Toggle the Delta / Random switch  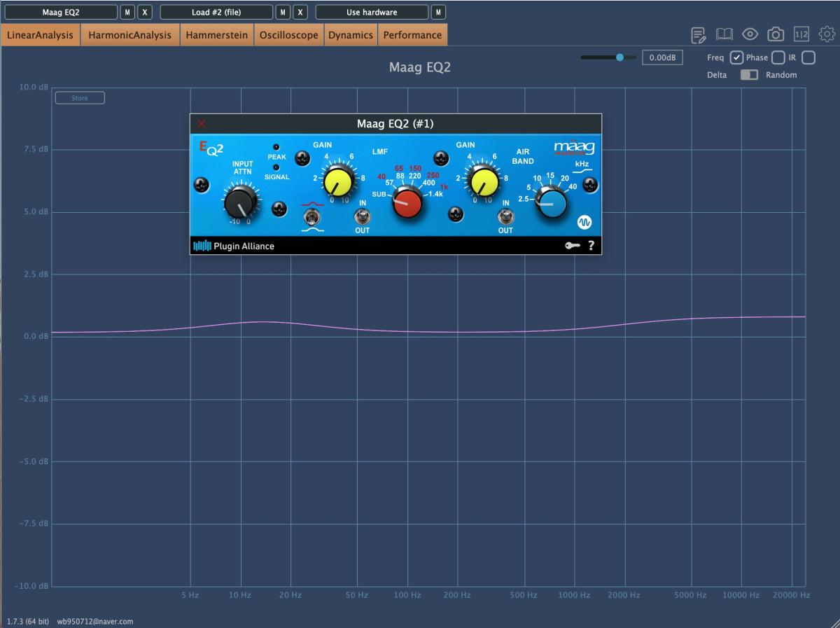tap(749, 75)
